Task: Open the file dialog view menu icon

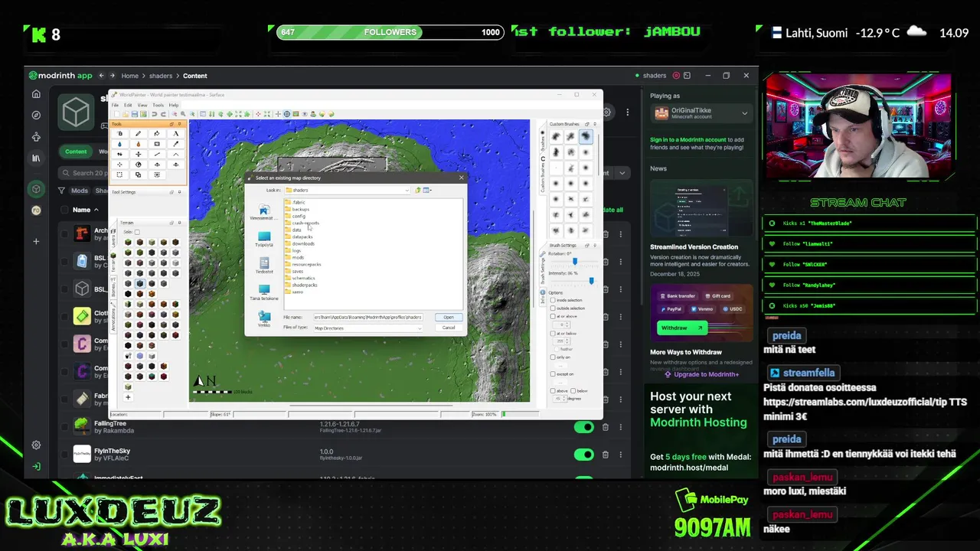Action: point(427,190)
